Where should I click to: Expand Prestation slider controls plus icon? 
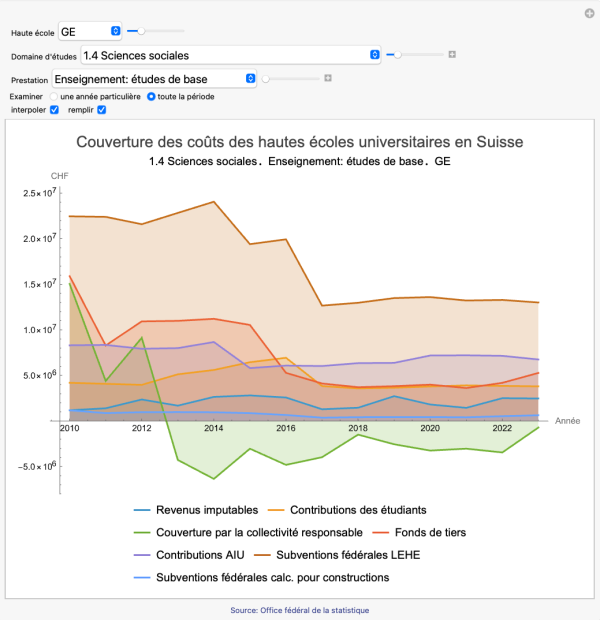pyautogui.click(x=327, y=78)
